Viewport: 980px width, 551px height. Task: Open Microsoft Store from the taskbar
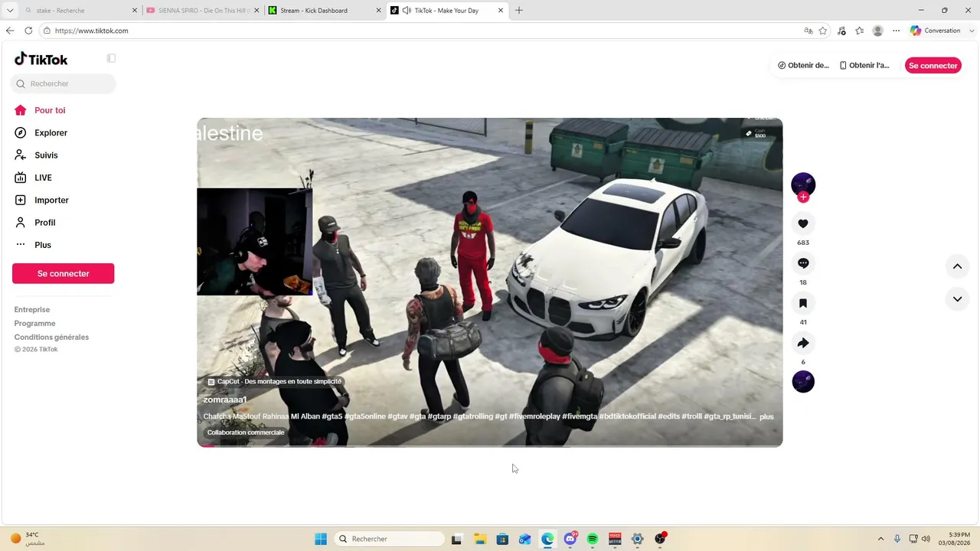point(502,539)
